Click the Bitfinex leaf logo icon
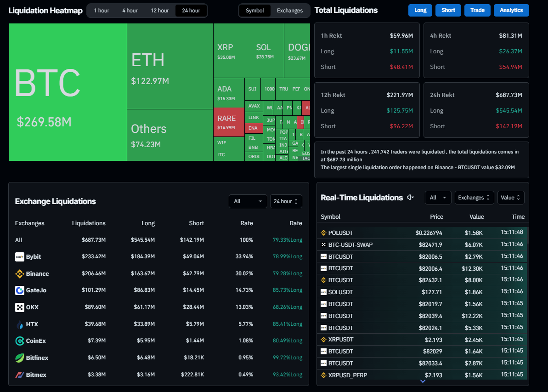Viewport: 548px width, 392px height. [20, 358]
